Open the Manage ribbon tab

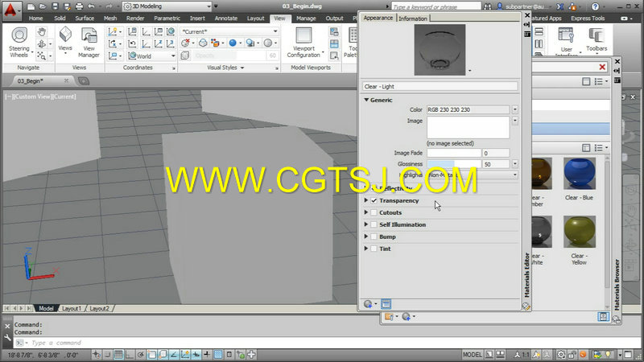[x=306, y=18]
